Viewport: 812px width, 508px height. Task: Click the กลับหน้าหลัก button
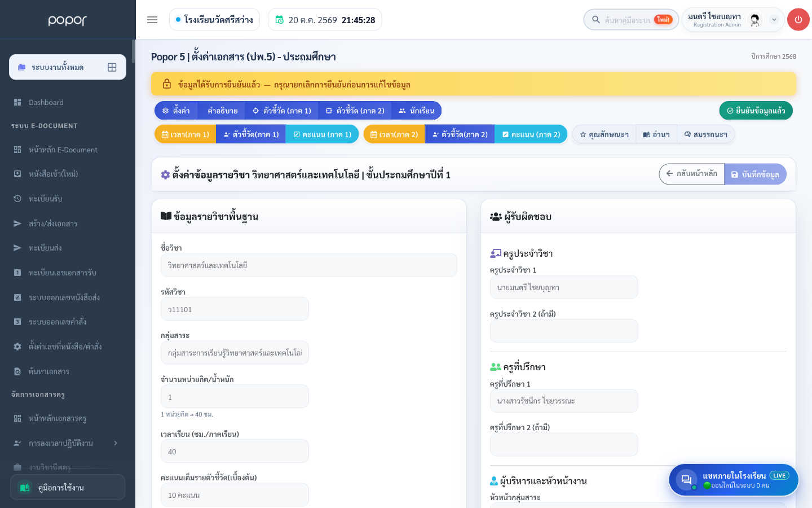(692, 174)
